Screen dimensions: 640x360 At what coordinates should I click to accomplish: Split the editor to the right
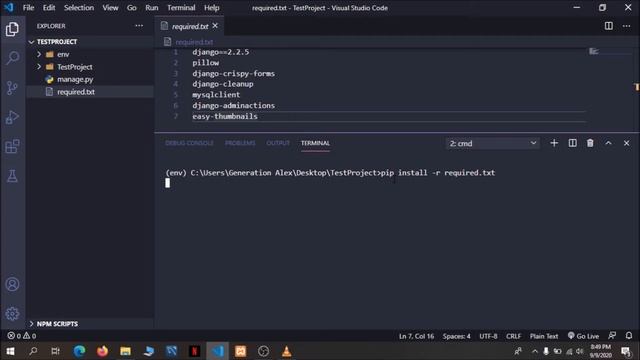click(609, 26)
